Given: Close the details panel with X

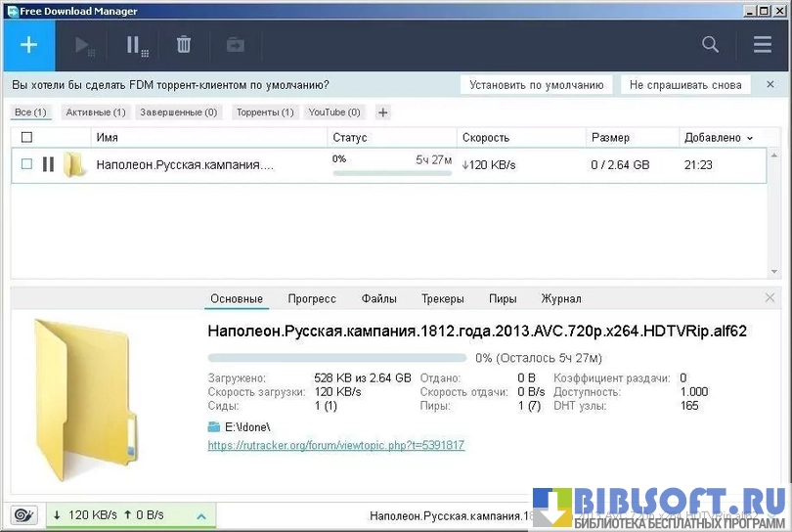Looking at the screenshot, I should (770, 298).
